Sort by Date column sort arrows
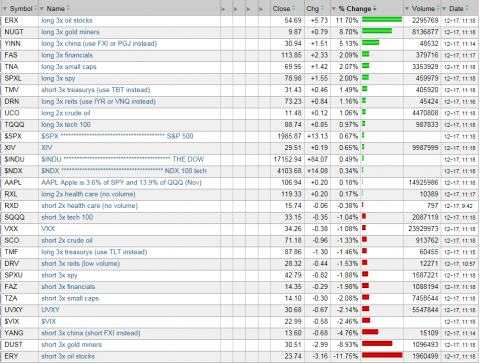Image resolution: width=480 pixels, height=364 pixels. click(467, 8)
